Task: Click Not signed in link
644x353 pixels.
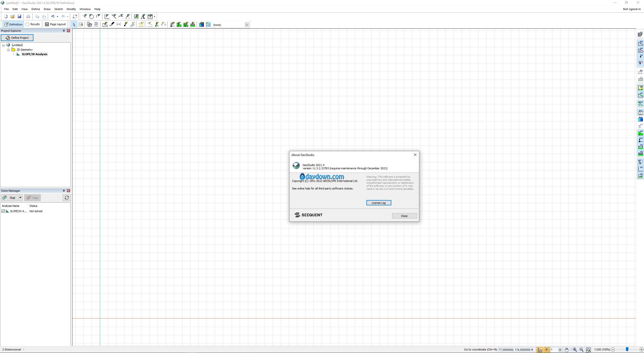Action: pos(632,9)
